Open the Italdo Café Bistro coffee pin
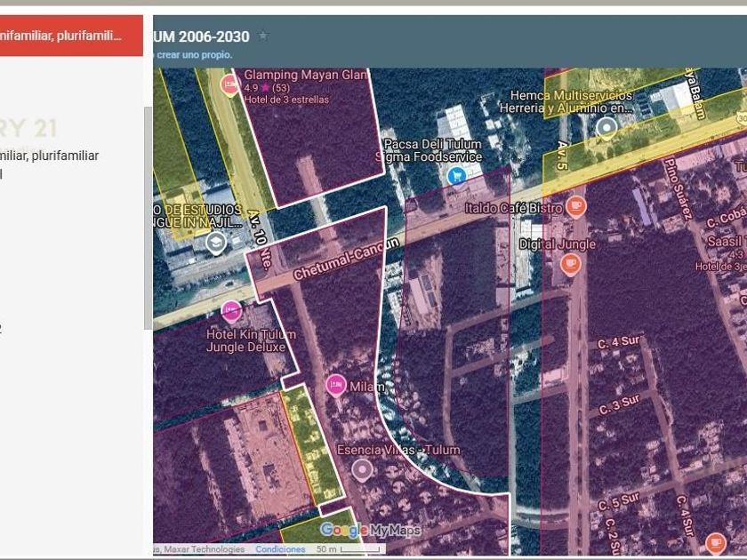Viewport: 747px width, 560px height. click(576, 206)
